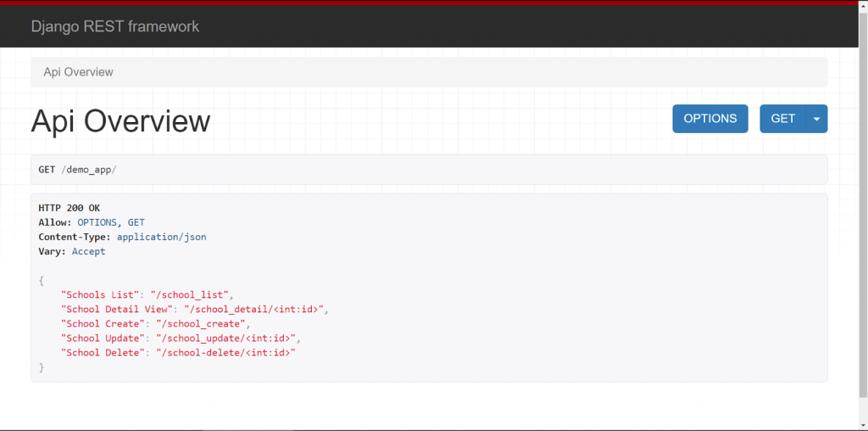Screen dimensions: 868x431
Task: Click the "/school_update/<int:id>" value
Action: [x=225, y=338]
